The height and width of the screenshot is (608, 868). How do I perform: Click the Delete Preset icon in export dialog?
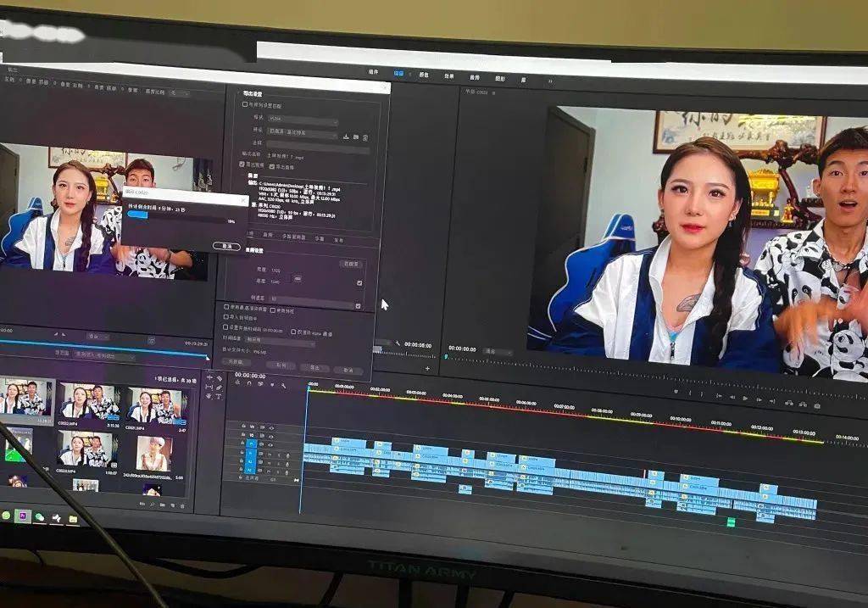point(365,137)
